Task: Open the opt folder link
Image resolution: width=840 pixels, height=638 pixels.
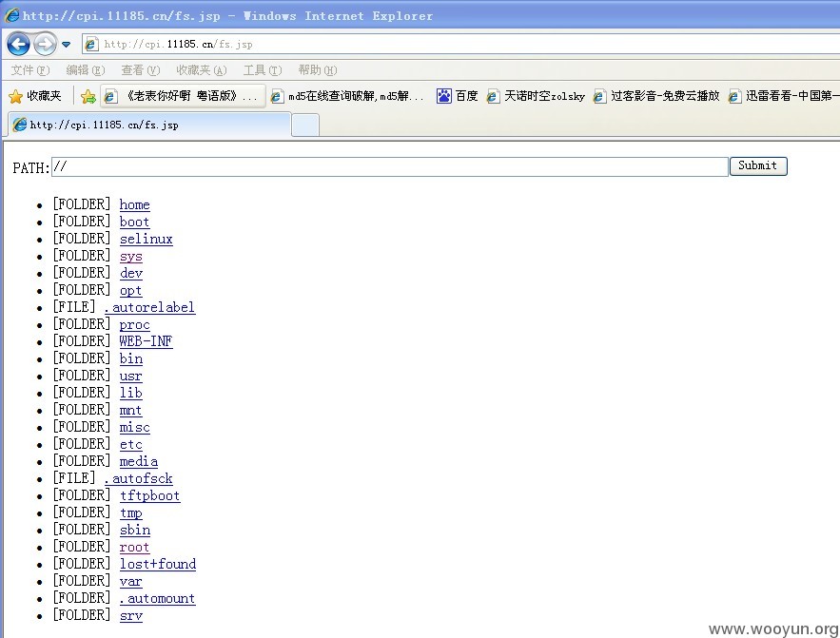Action: [x=130, y=290]
